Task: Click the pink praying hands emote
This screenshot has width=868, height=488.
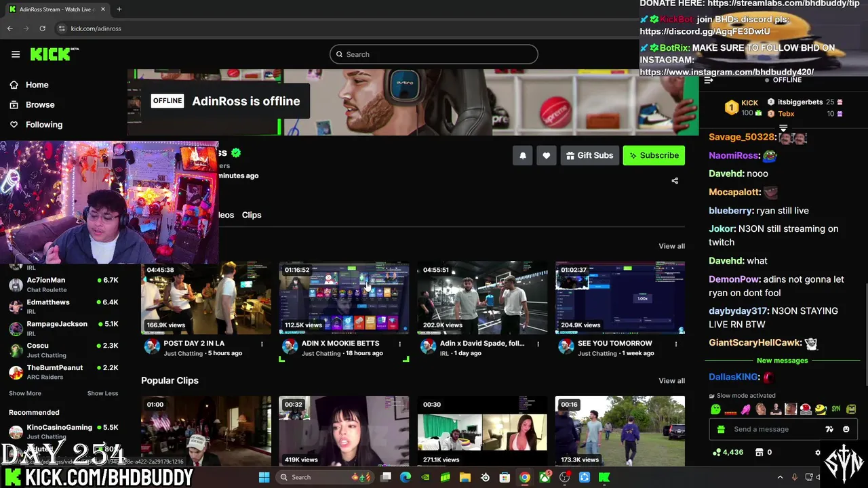Action: pos(745,409)
